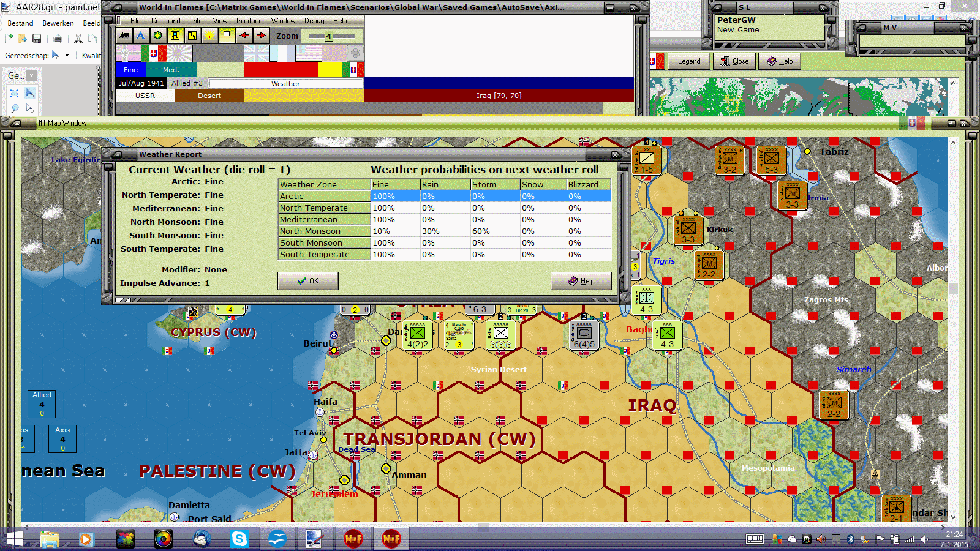This screenshot has height=551, width=980.
Task: Click Help in the Weather Report dialog
Action: coord(581,281)
